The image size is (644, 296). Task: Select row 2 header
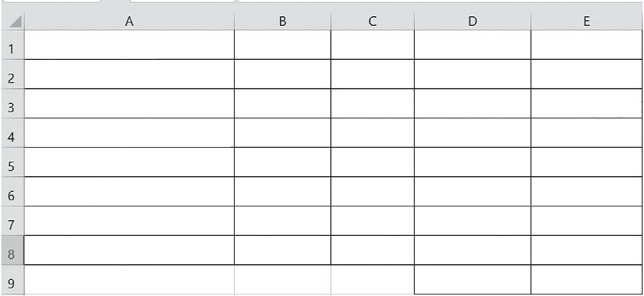click(x=12, y=74)
